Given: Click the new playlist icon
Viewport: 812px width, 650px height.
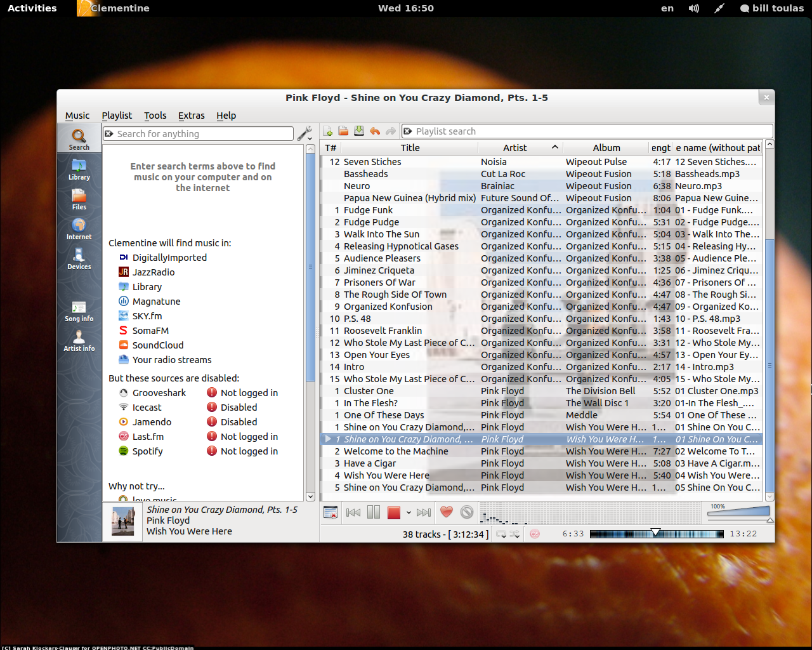Looking at the screenshot, I should pyautogui.click(x=328, y=131).
